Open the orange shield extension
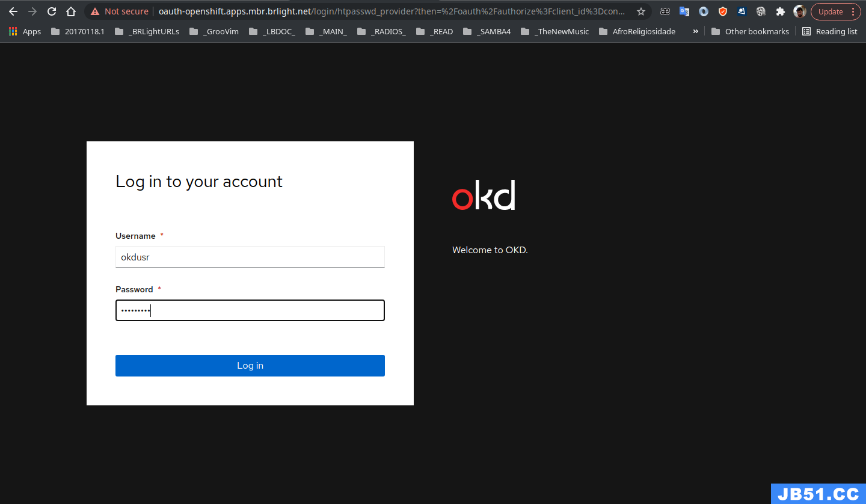 click(x=723, y=11)
